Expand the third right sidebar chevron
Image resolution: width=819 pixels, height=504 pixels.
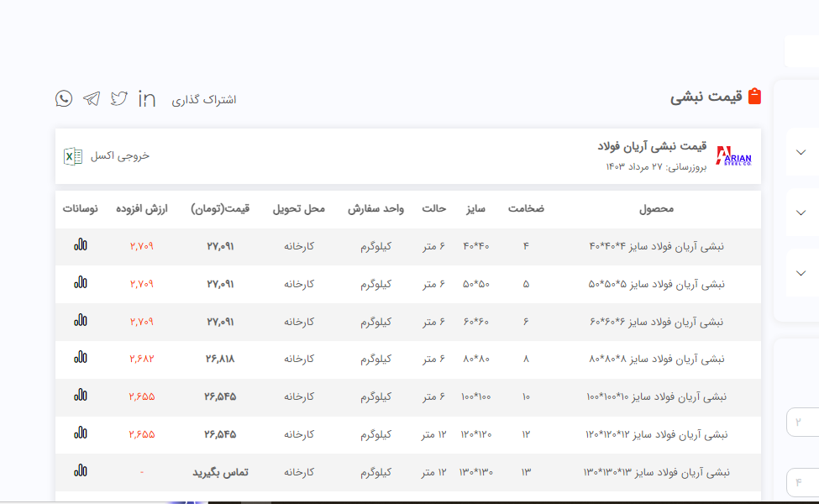click(801, 273)
